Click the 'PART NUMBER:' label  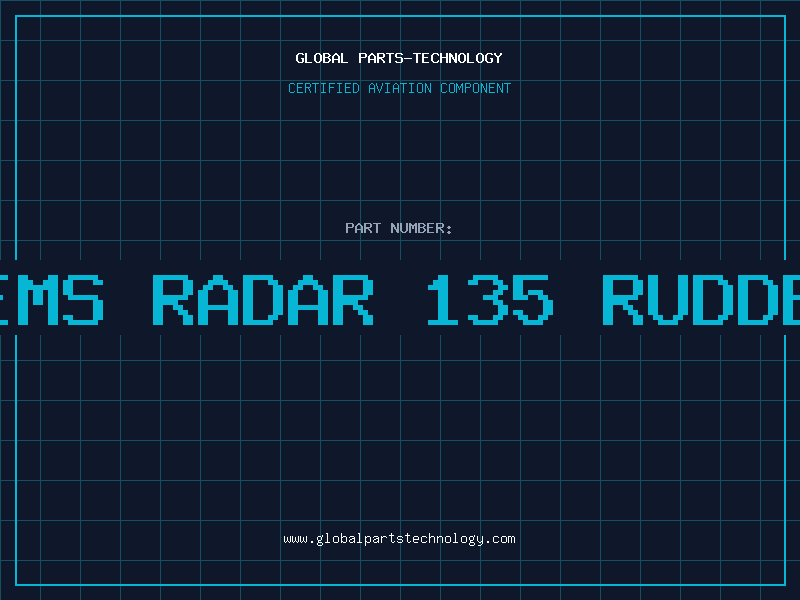(x=399, y=228)
